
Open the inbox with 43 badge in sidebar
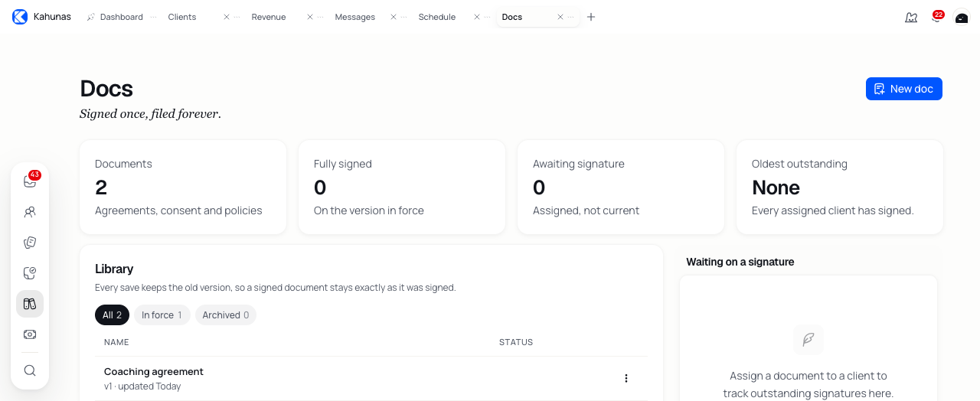pos(30,181)
